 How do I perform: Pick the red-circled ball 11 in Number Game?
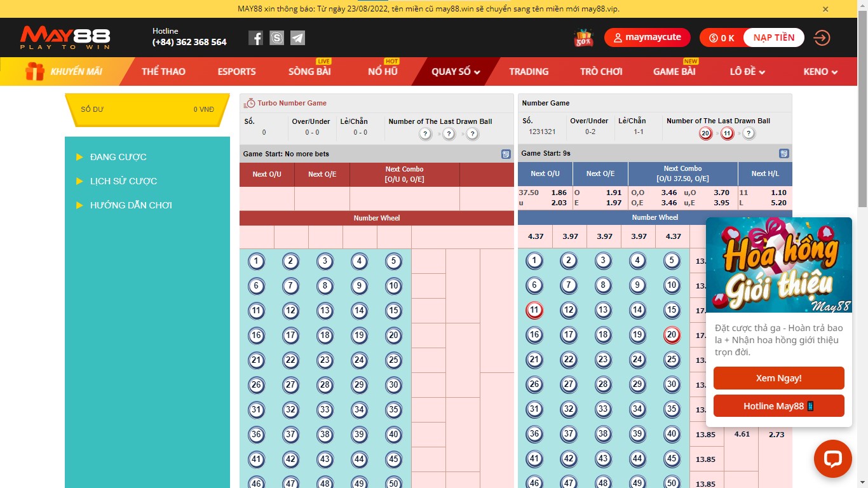coord(534,310)
